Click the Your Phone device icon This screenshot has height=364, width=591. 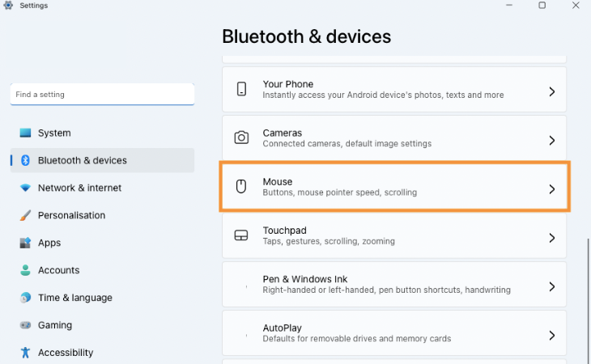[x=241, y=89]
